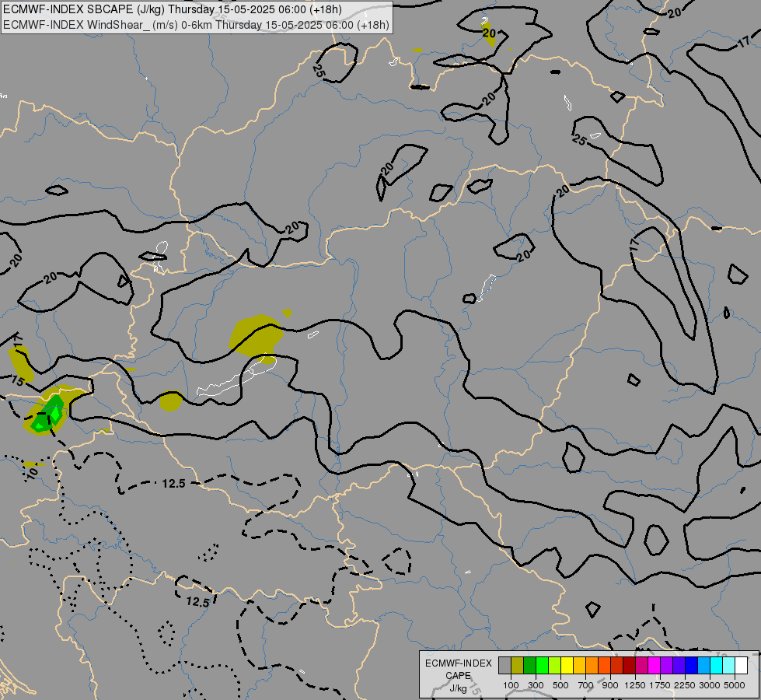Click the J/kg unit in legend
Screen dimensions: 761x700
coord(458,688)
